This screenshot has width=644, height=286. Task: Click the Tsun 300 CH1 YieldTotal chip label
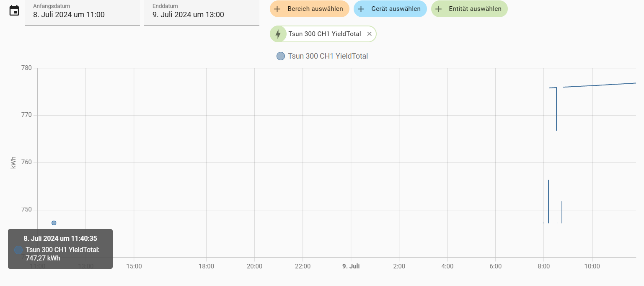[324, 34]
